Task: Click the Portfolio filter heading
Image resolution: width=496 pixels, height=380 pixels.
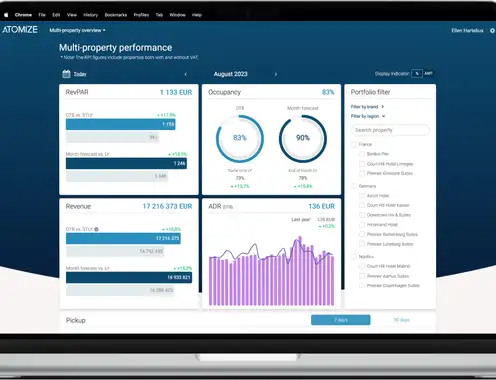Action: pos(370,92)
